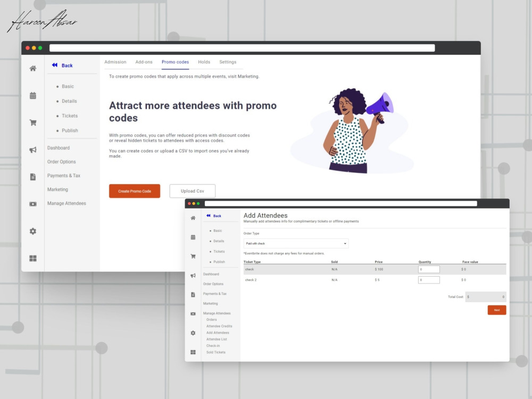Open calendar icon in Add Attendees window sidebar
Image resolution: width=532 pixels, height=399 pixels.
(x=193, y=237)
